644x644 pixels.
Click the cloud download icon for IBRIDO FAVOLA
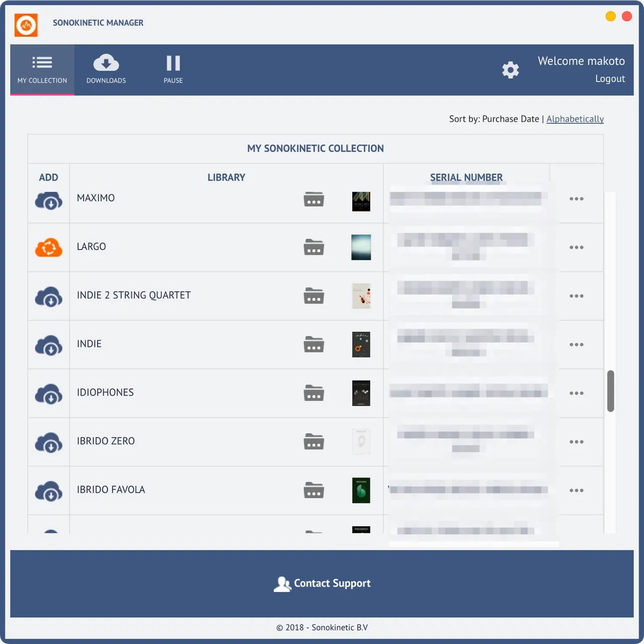click(49, 492)
